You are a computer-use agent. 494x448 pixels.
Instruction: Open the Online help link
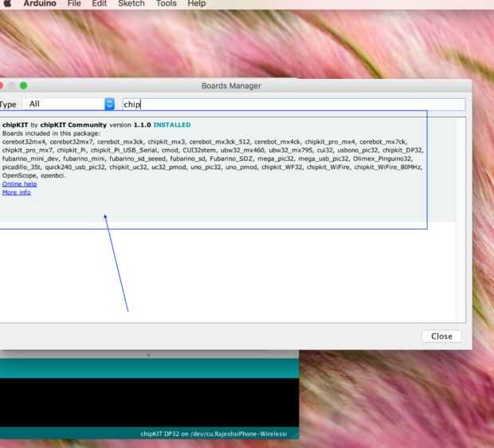20,184
